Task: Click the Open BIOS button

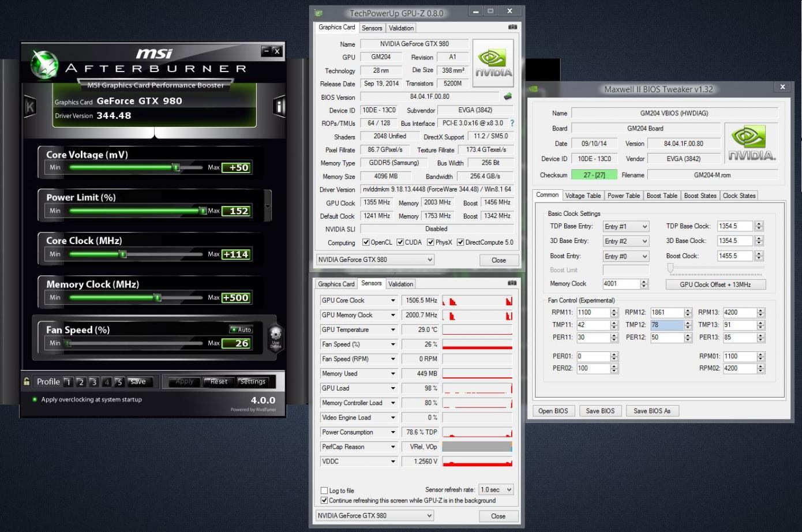Action: (x=553, y=411)
